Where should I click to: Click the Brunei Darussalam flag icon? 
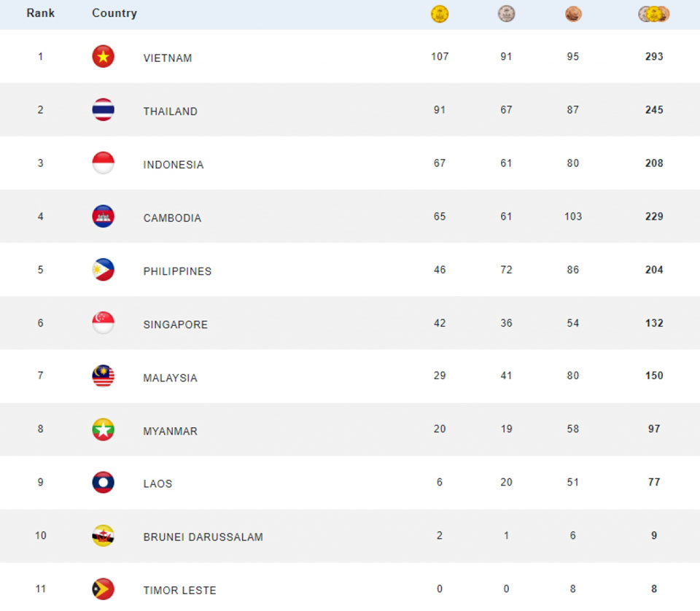(x=103, y=536)
